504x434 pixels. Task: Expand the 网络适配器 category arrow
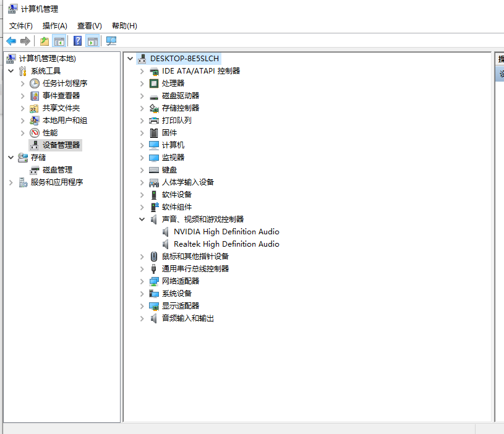[x=142, y=281]
